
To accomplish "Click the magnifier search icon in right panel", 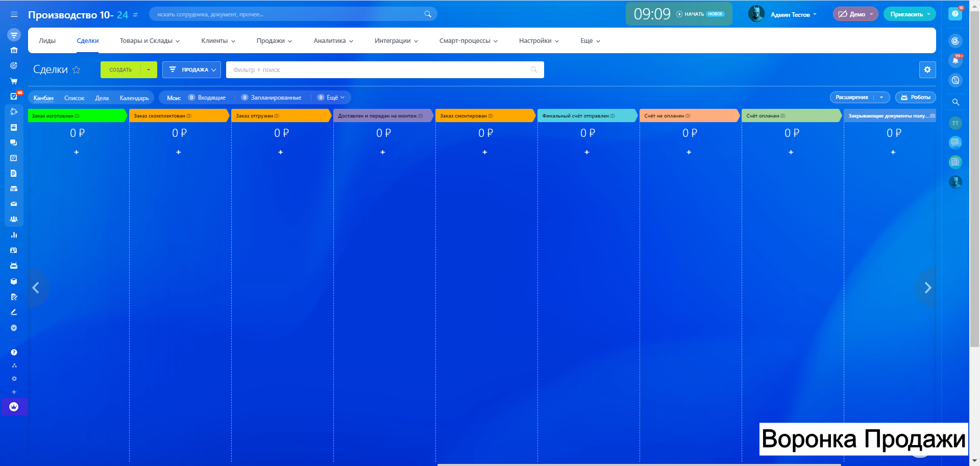I will pos(955,102).
